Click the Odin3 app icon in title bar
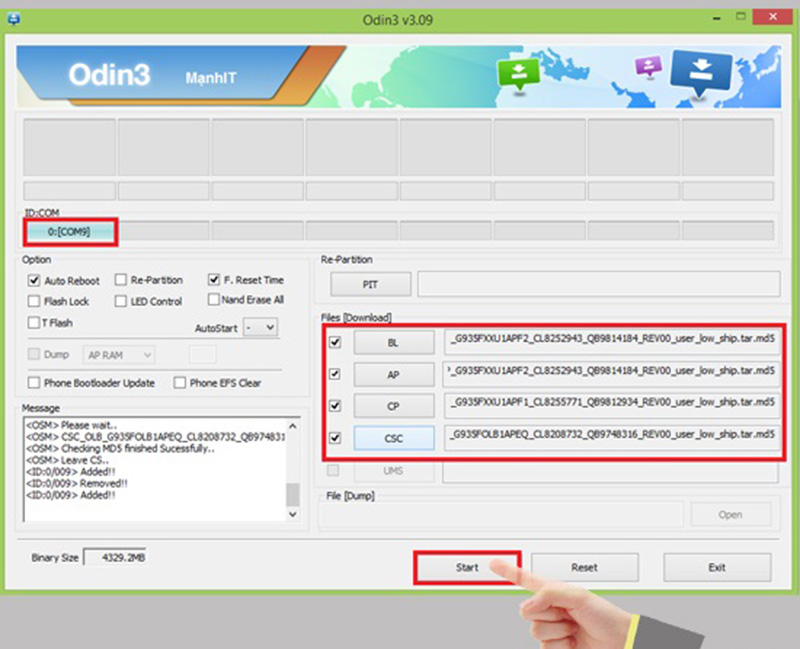 point(14,19)
